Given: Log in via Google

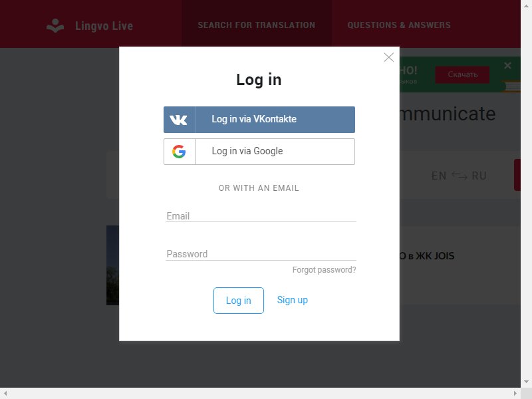Looking at the screenshot, I should 259,152.
